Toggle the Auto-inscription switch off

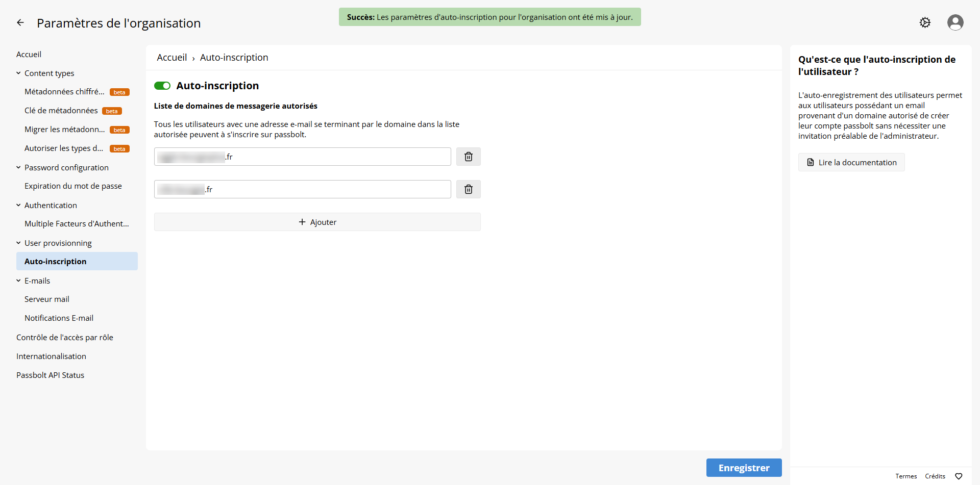click(162, 86)
